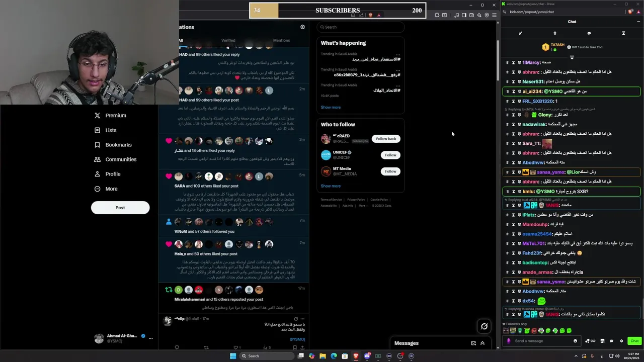
Task: Follow the MT Media account
Action: point(390,171)
